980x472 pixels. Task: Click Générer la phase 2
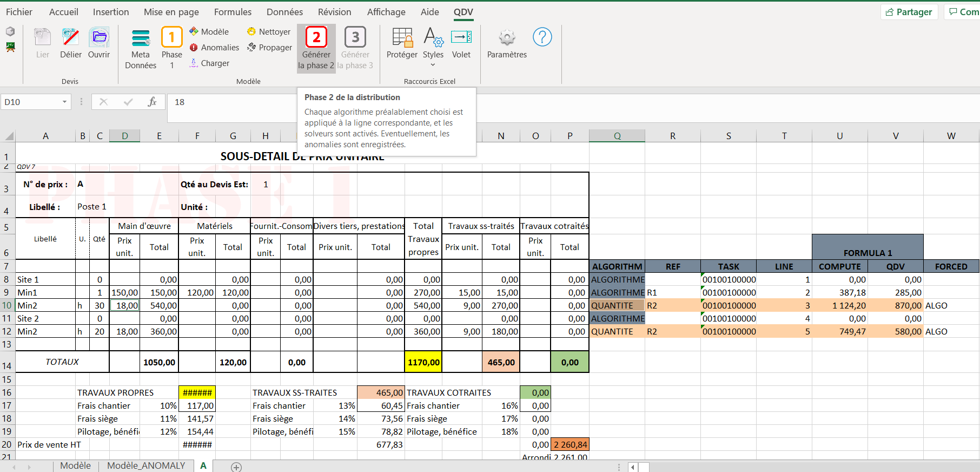316,49
